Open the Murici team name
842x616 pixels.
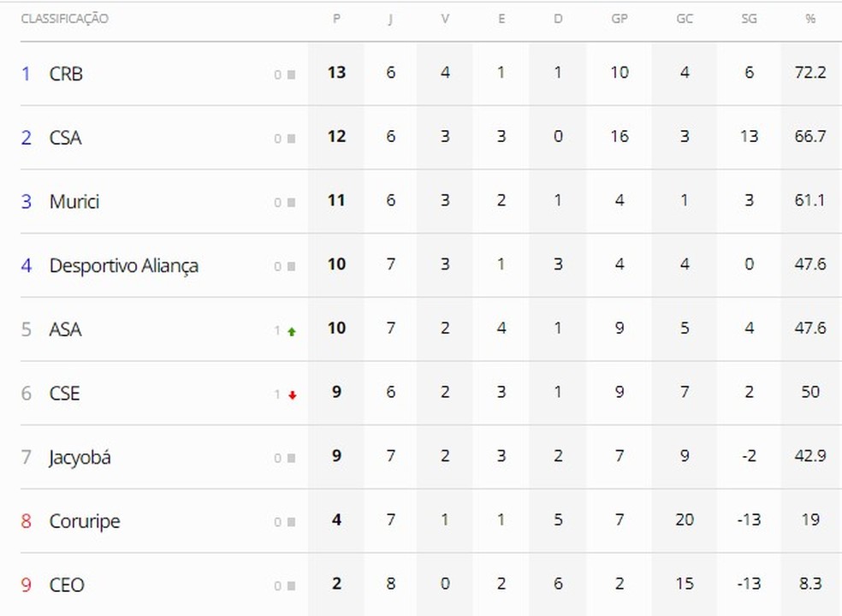[74, 201]
